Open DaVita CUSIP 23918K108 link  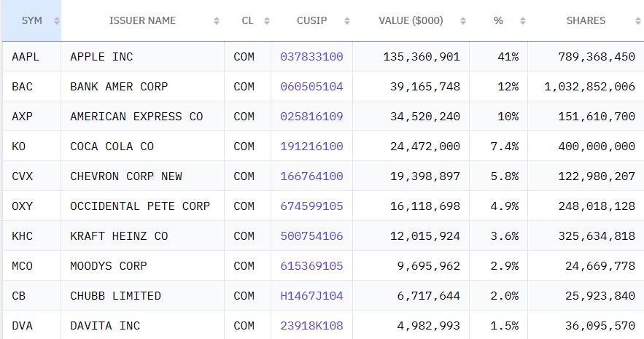pos(311,326)
